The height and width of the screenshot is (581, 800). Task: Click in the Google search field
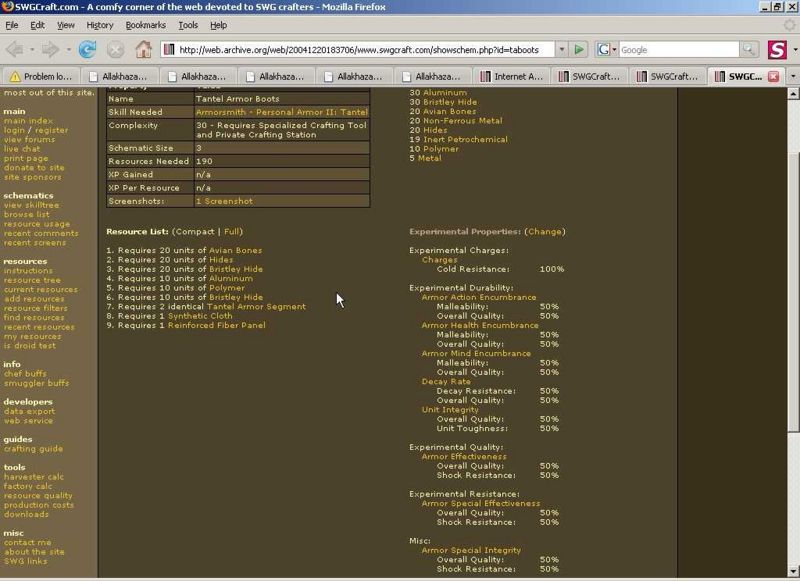(678, 49)
